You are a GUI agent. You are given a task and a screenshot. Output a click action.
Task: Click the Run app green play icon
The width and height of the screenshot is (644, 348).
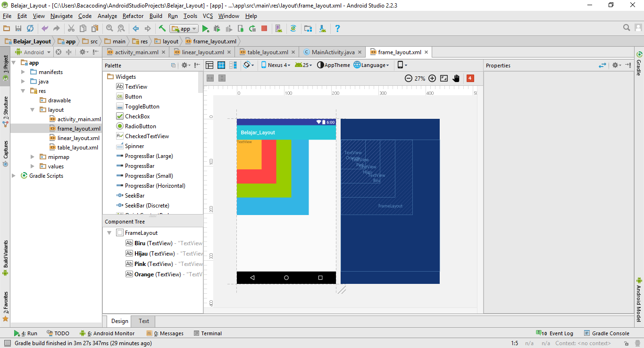206,29
